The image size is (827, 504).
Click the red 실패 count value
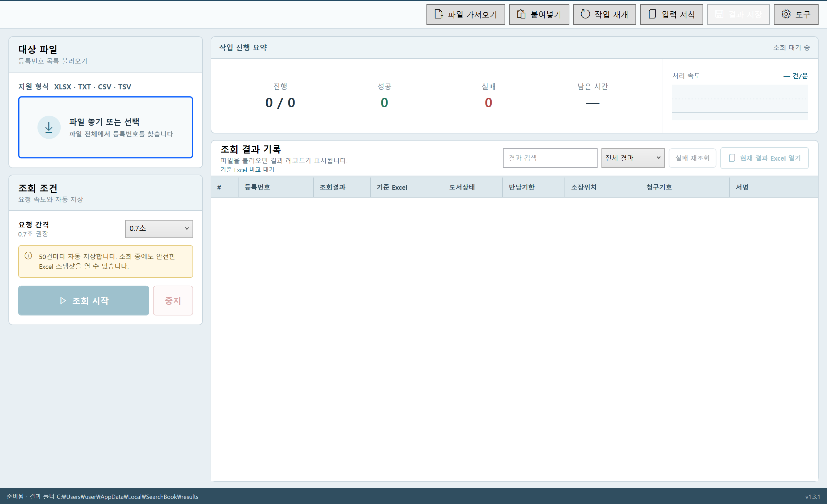488,103
